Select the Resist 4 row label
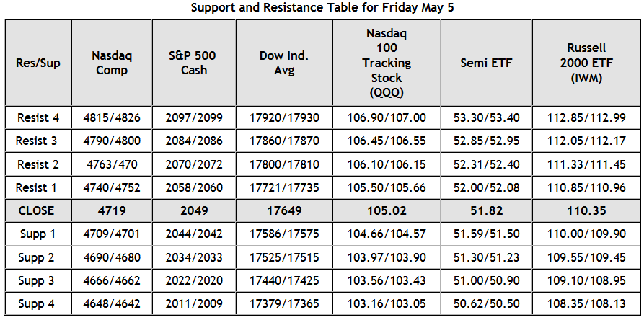 (38, 117)
